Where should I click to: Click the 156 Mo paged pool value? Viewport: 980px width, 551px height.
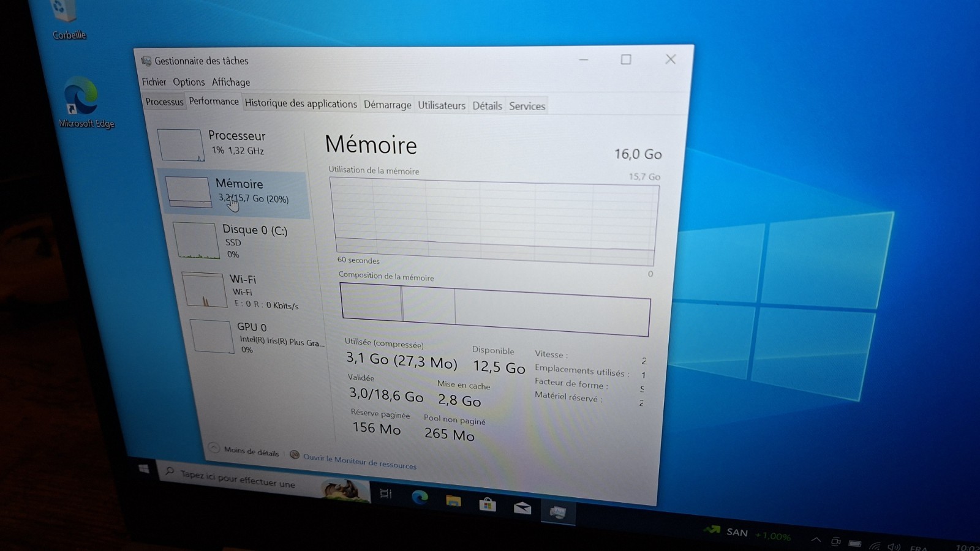coord(376,428)
